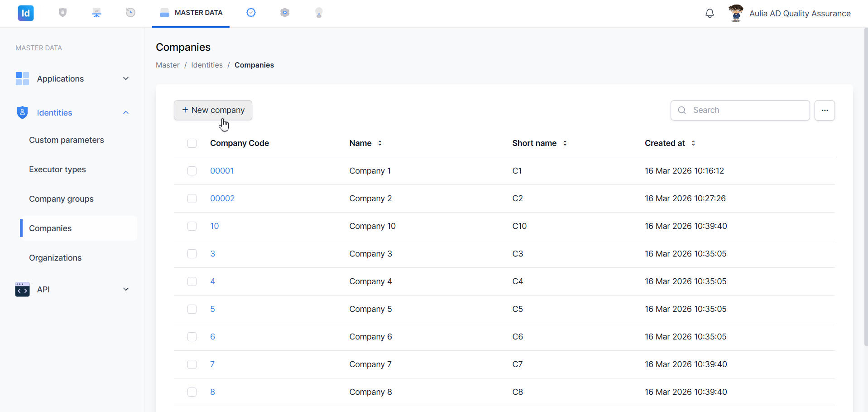Click the C5 short name cell
Viewport: 868px width, 412px height.
click(518, 309)
